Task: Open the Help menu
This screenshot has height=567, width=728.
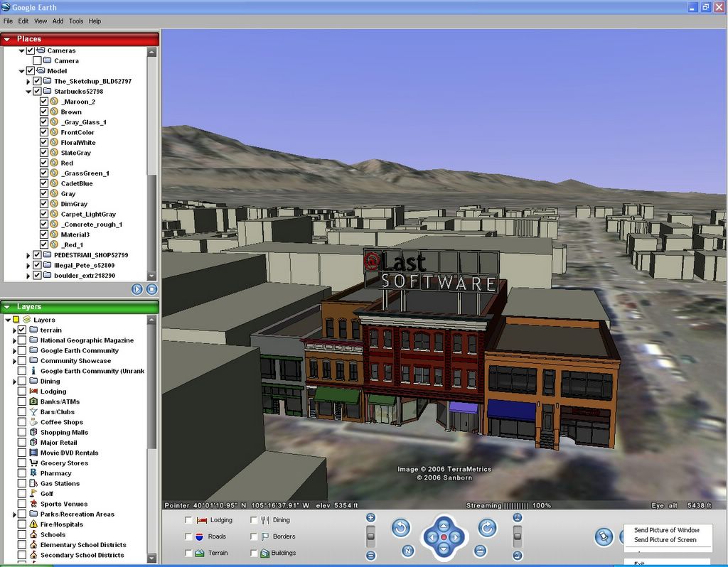Action: pyautogui.click(x=95, y=21)
